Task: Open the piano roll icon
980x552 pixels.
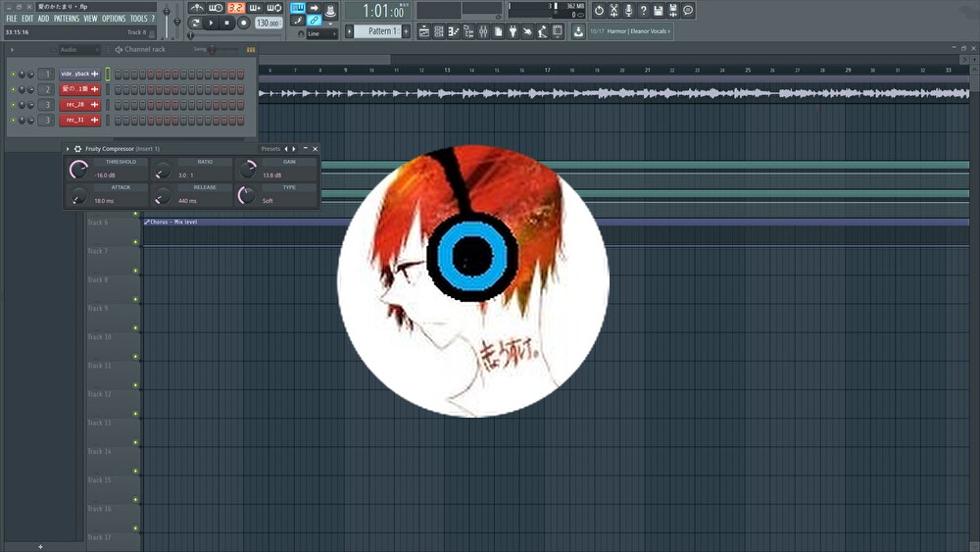Action: [x=453, y=31]
